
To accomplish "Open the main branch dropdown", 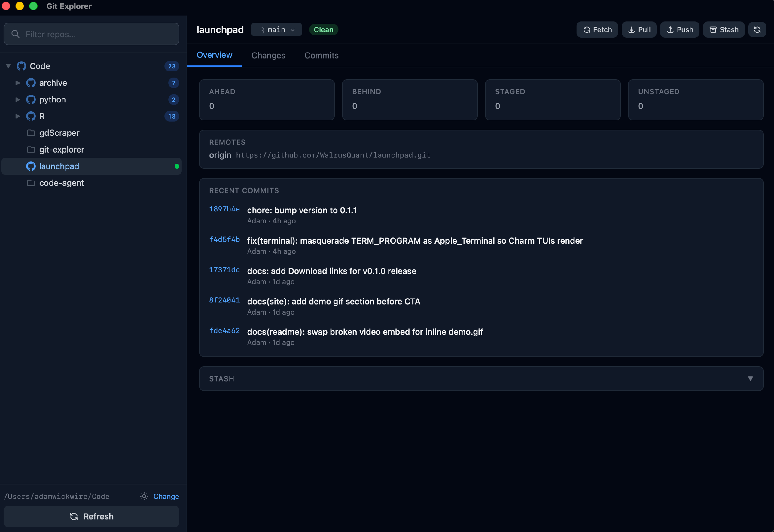I will click(x=276, y=30).
